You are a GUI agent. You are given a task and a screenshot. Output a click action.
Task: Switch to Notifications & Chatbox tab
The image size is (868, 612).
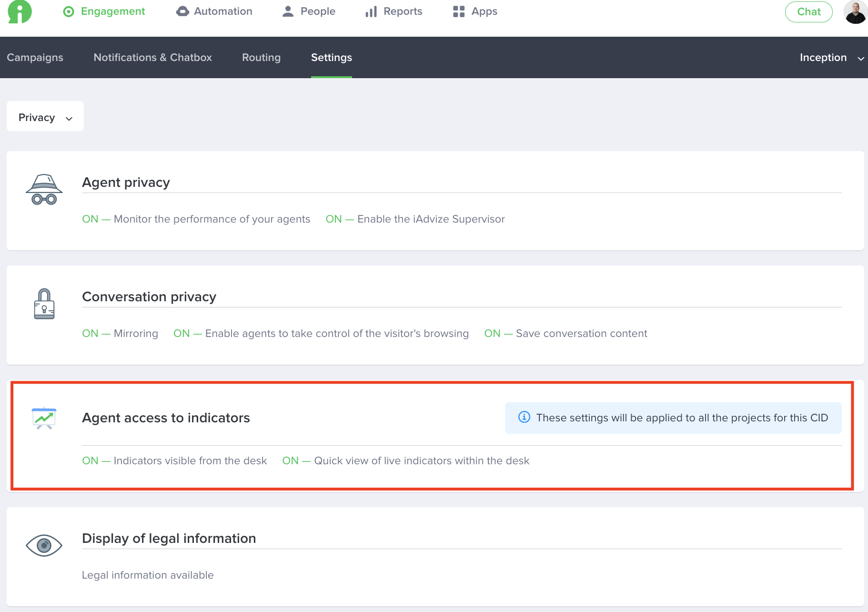tap(153, 57)
